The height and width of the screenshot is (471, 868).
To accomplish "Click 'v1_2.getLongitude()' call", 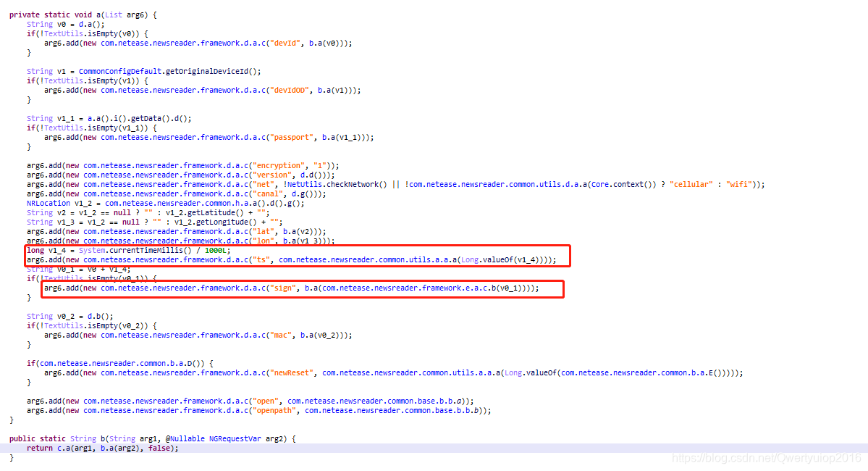I will [x=214, y=222].
